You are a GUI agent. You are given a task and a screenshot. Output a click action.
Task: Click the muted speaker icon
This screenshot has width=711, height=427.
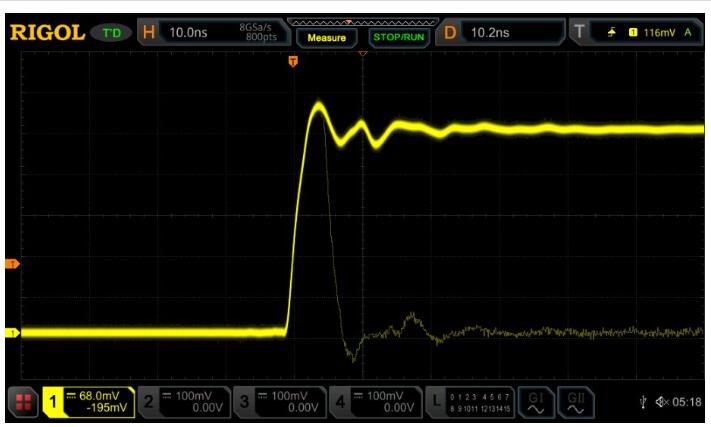pyautogui.click(x=663, y=403)
